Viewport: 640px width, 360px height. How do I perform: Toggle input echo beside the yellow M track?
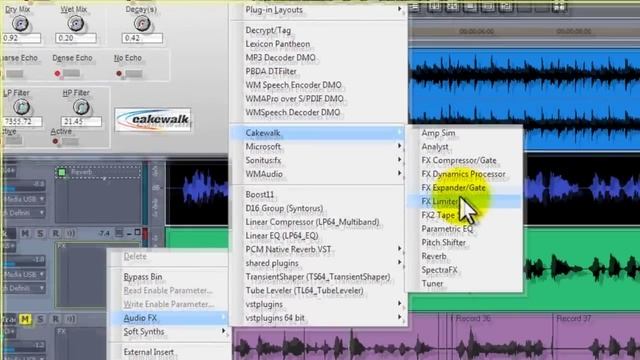71,319
